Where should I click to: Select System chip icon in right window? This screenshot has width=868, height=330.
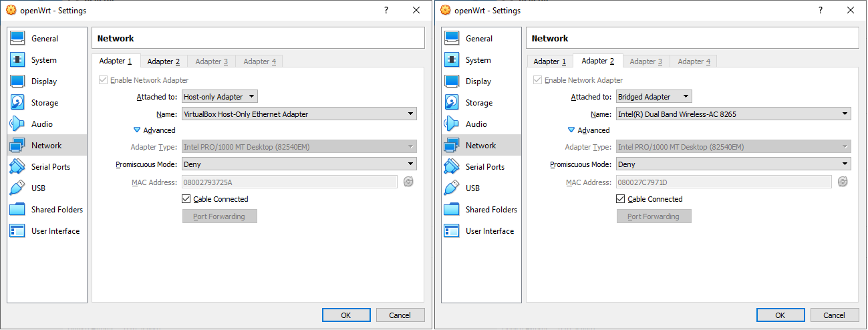452,60
